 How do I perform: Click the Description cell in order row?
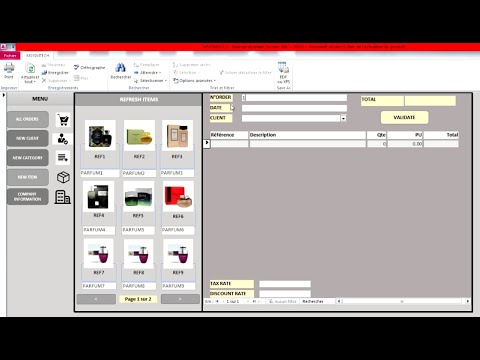pyautogui.click(x=307, y=144)
